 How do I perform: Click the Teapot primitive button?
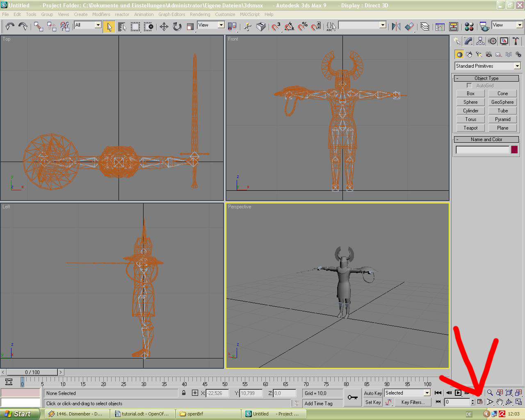click(x=470, y=128)
